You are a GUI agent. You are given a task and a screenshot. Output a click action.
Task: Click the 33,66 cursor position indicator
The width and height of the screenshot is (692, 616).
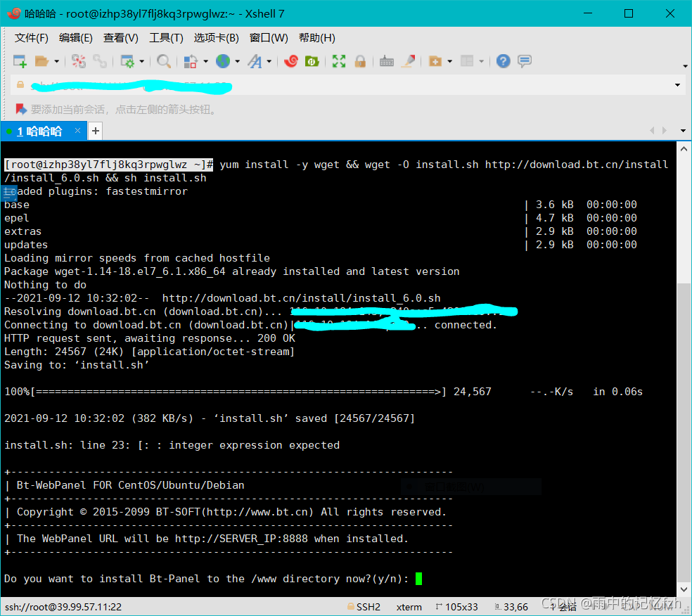[x=511, y=607]
